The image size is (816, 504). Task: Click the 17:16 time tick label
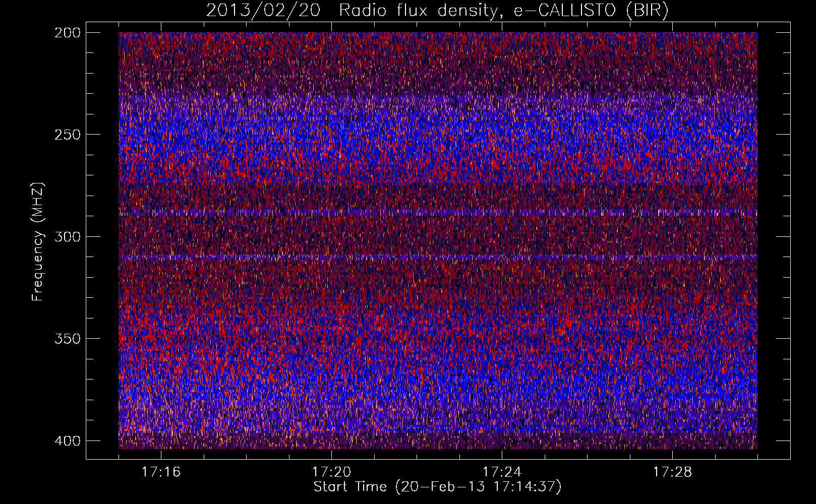[x=161, y=472]
